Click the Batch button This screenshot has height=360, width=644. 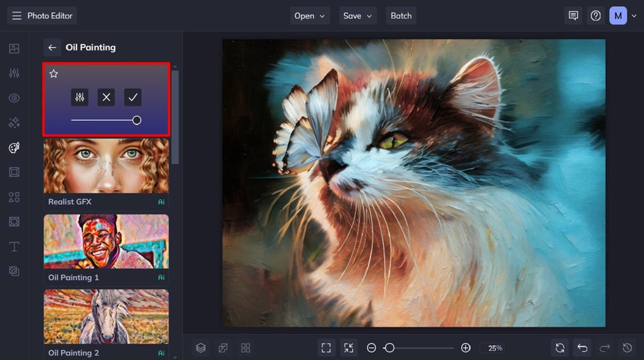(401, 16)
